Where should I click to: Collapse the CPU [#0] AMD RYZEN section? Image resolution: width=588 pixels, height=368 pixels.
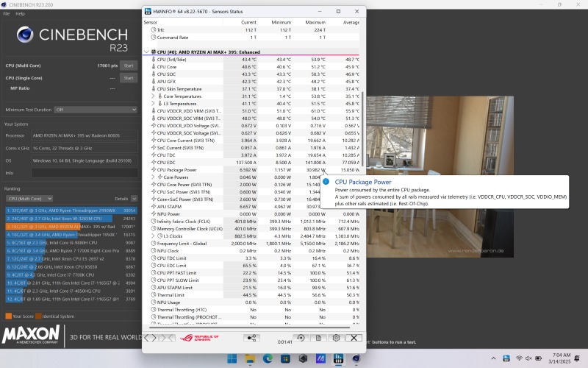tap(146, 52)
